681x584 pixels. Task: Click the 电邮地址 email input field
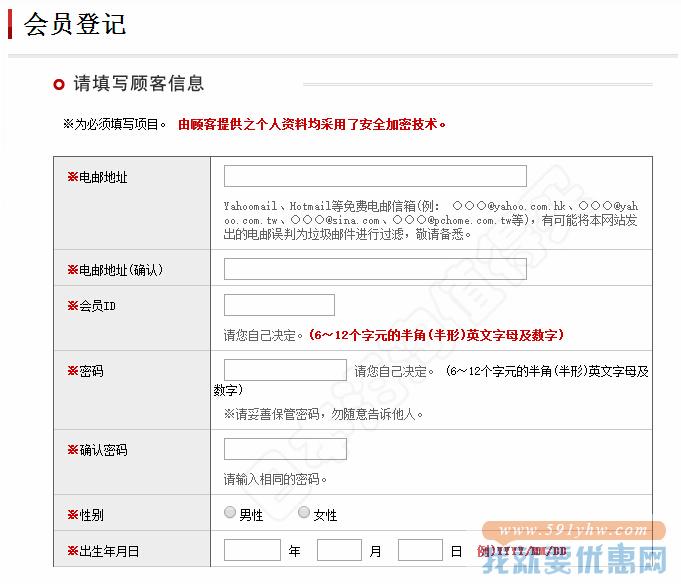pyautogui.click(x=375, y=176)
